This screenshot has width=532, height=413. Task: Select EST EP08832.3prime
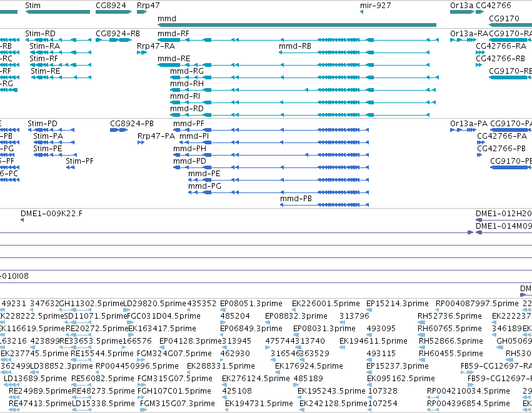pos(268,322)
